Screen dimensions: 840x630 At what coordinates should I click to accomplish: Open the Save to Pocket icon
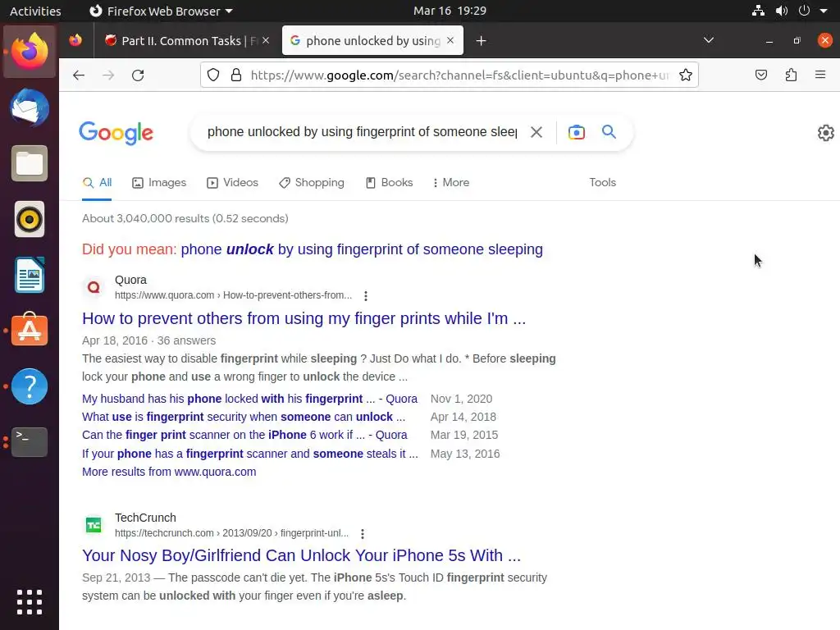point(760,75)
